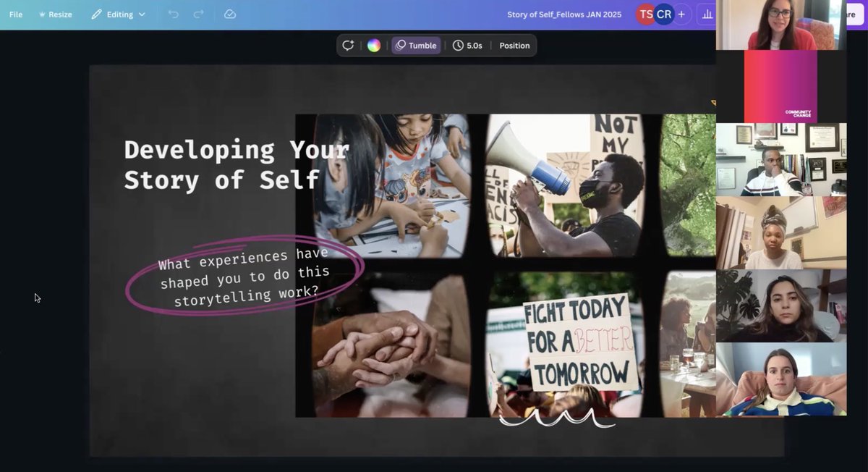Select the Tumble animation button
This screenshot has width=868, height=472.
coord(416,46)
